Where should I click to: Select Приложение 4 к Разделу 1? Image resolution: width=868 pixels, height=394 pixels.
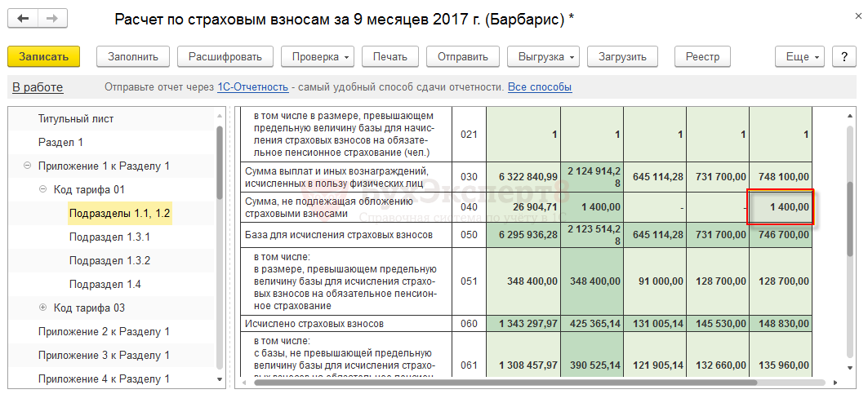(x=104, y=379)
